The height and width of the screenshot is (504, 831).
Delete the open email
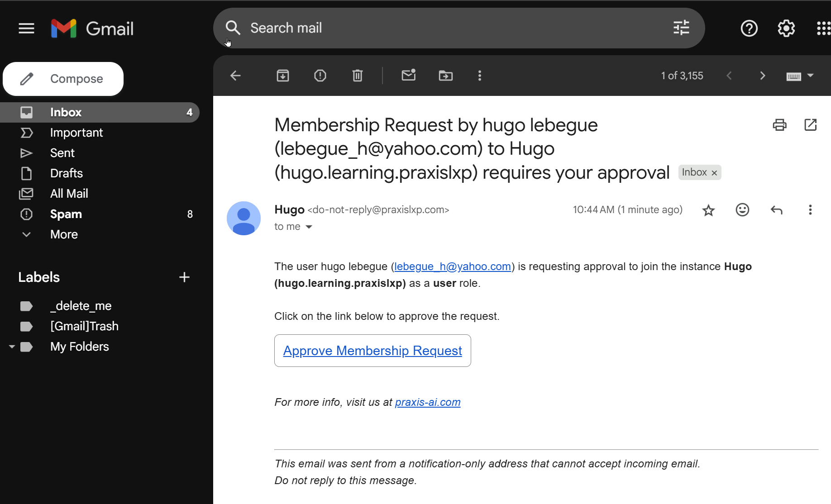click(x=357, y=76)
